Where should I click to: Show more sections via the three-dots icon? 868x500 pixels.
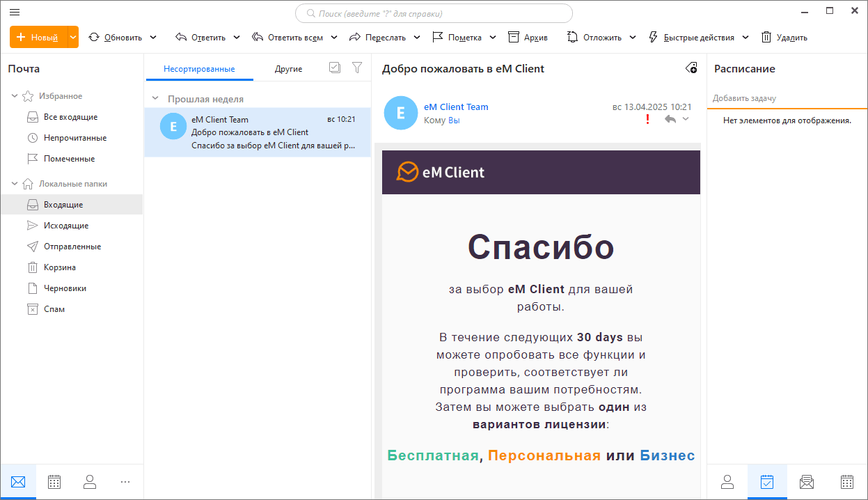pos(125,481)
